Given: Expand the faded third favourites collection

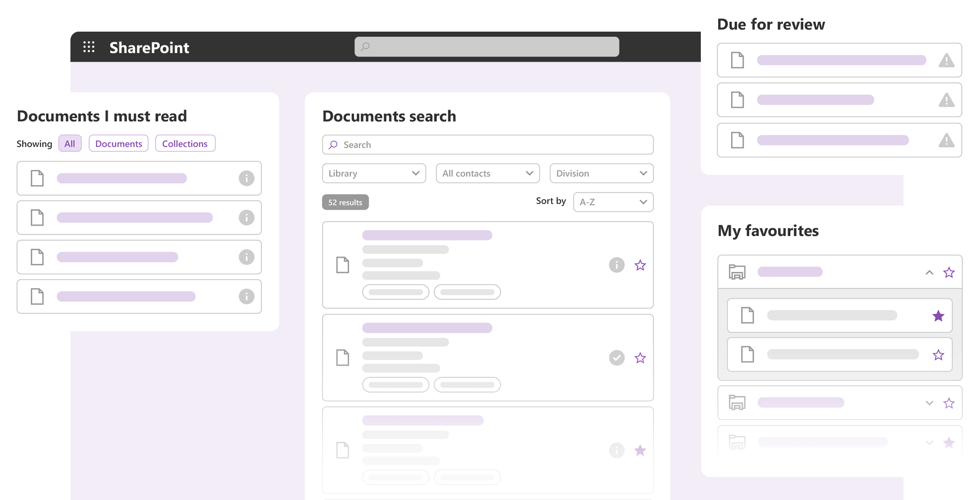Looking at the screenshot, I should tap(929, 442).
